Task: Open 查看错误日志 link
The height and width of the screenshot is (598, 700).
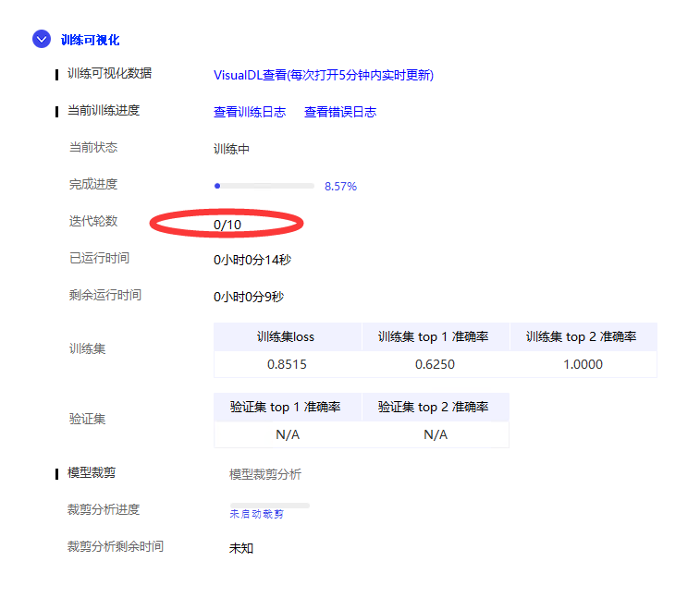Action: click(340, 112)
